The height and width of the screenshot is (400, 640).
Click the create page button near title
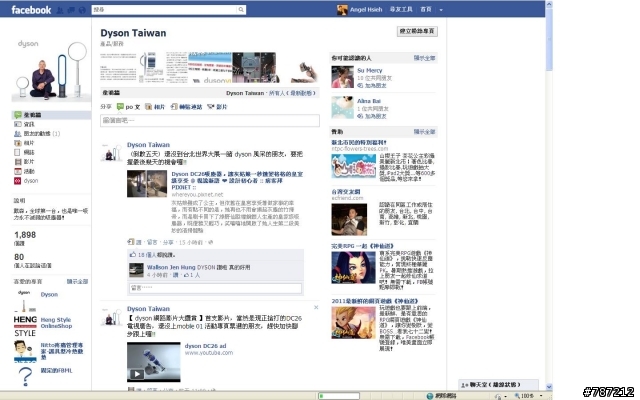pyautogui.click(x=417, y=31)
